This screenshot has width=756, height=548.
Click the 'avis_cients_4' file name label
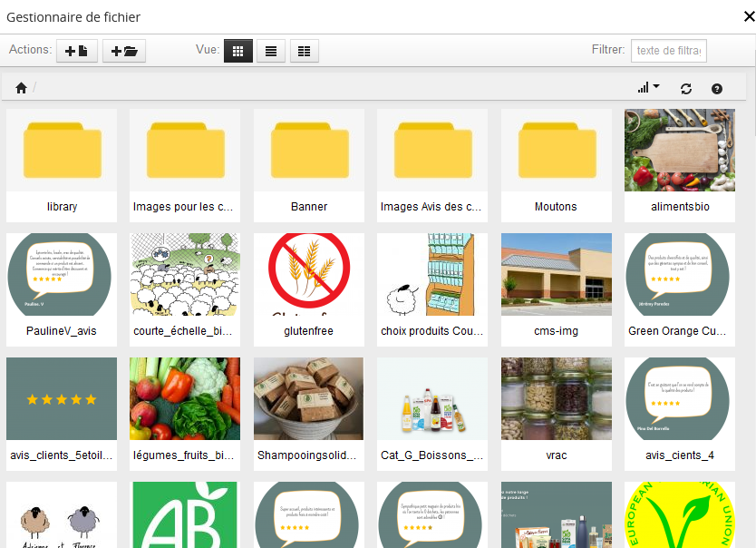(x=680, y=455)
